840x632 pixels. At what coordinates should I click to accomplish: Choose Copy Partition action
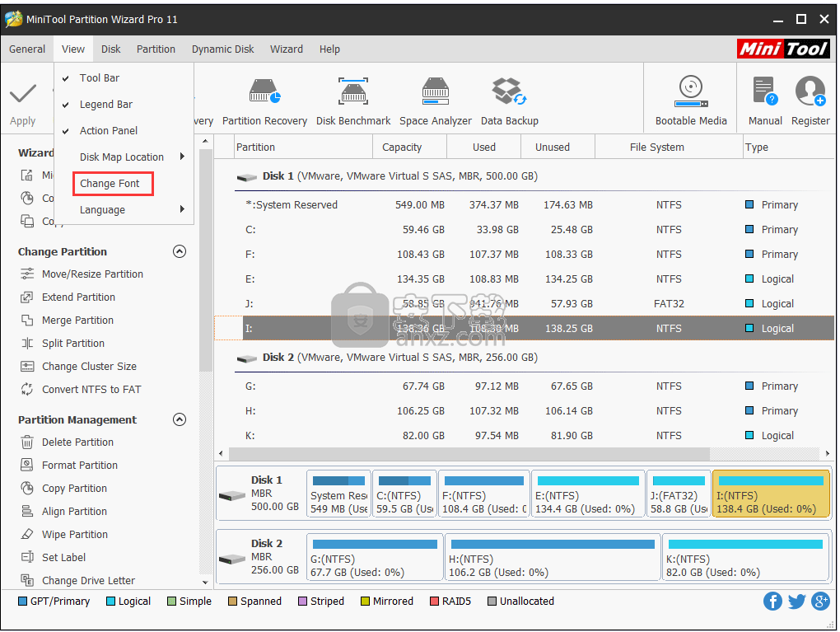(x=74, y=489)
